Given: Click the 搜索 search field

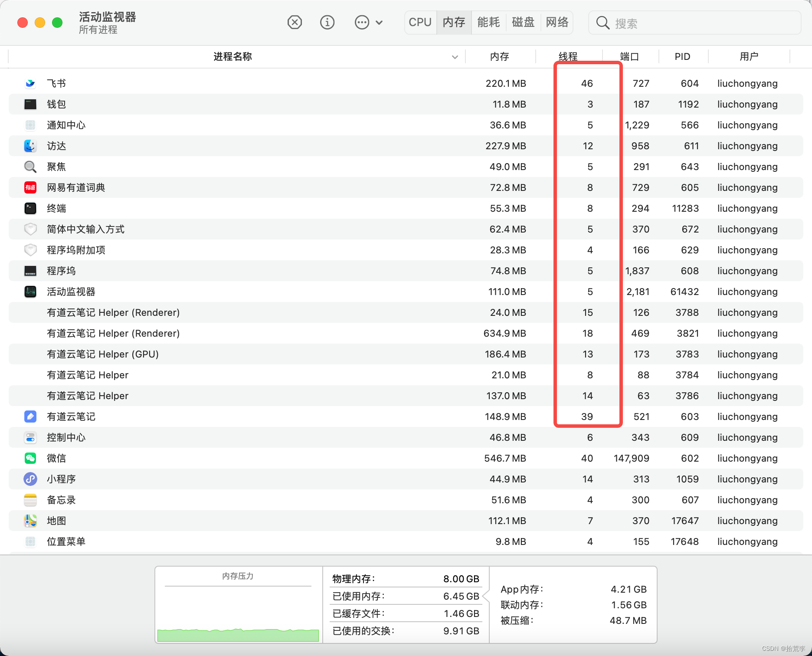Looking at the screenshot, I should [694, 23].
